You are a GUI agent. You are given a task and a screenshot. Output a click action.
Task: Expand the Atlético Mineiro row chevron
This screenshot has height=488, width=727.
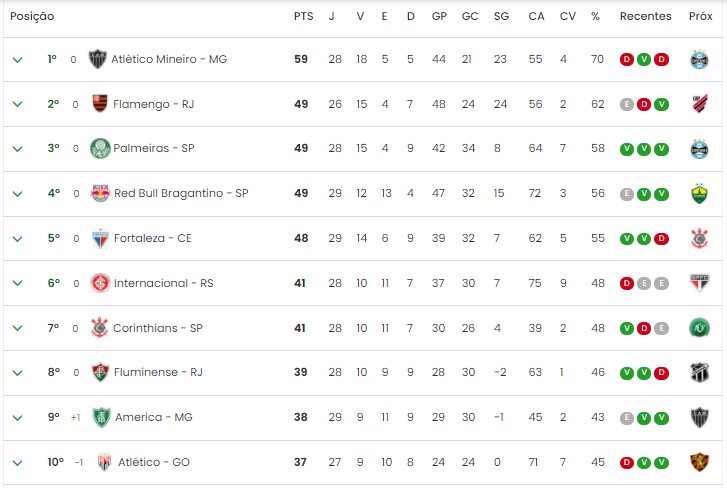(18, 60)
